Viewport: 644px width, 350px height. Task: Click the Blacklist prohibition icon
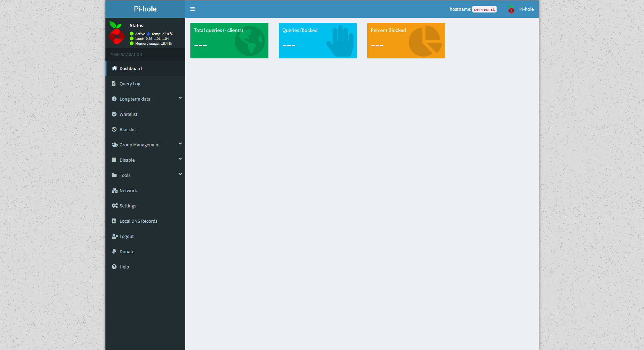click(114, 129)
